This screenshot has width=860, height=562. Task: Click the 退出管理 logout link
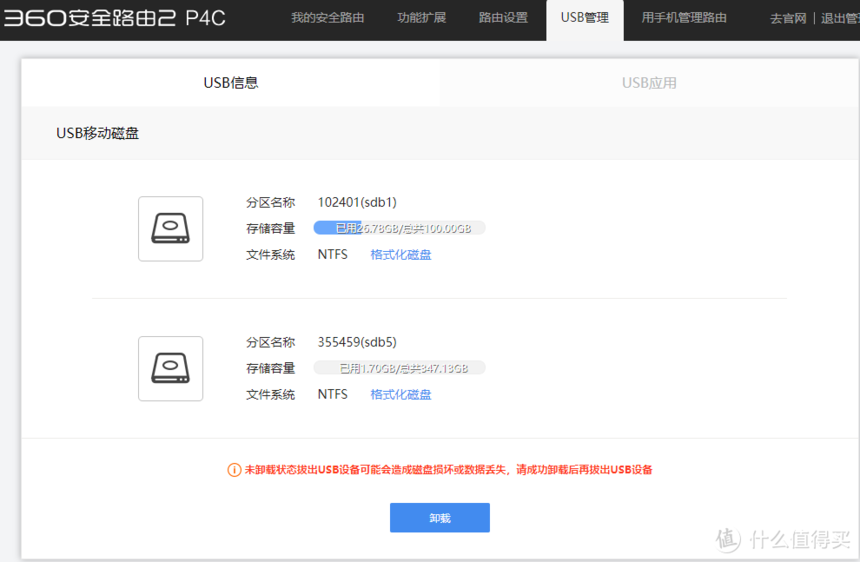click(x=840, y=19)
